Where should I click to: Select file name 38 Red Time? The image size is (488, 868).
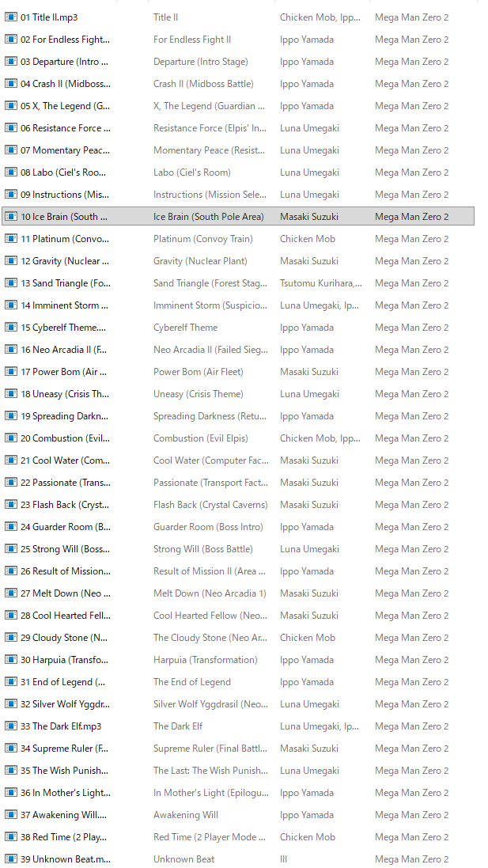(63, 836)
